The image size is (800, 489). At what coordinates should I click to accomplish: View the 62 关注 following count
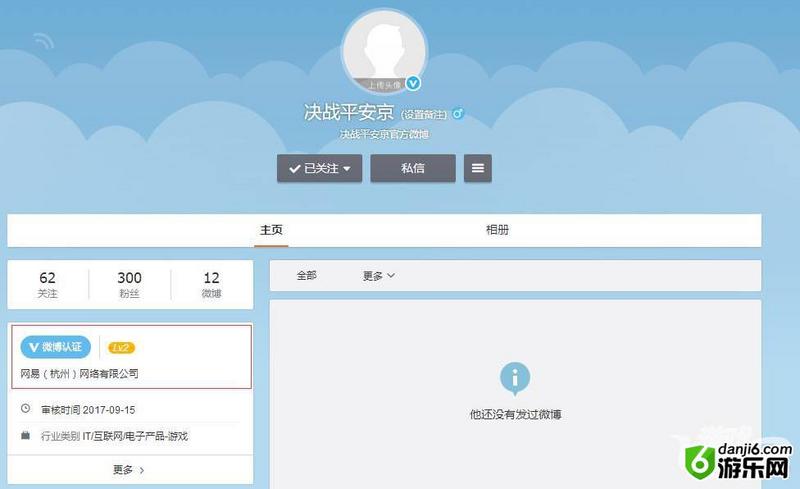[x=47, y=284]
